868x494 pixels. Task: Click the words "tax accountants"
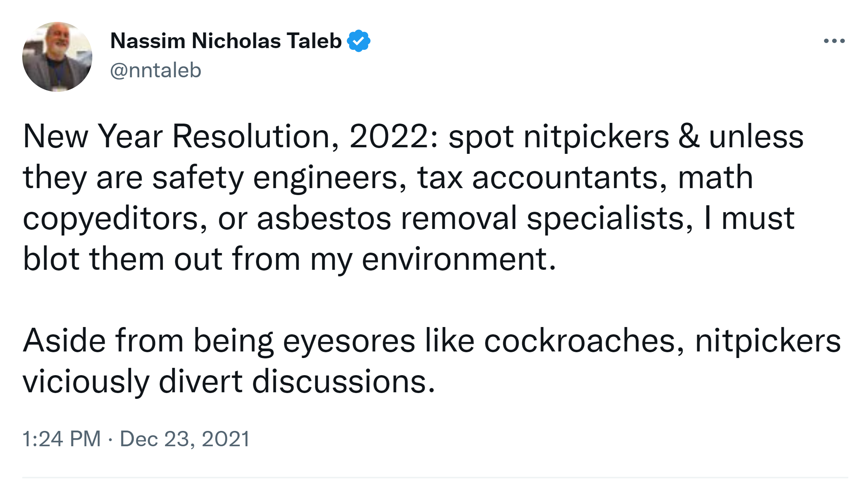click(x=541, y=178)
